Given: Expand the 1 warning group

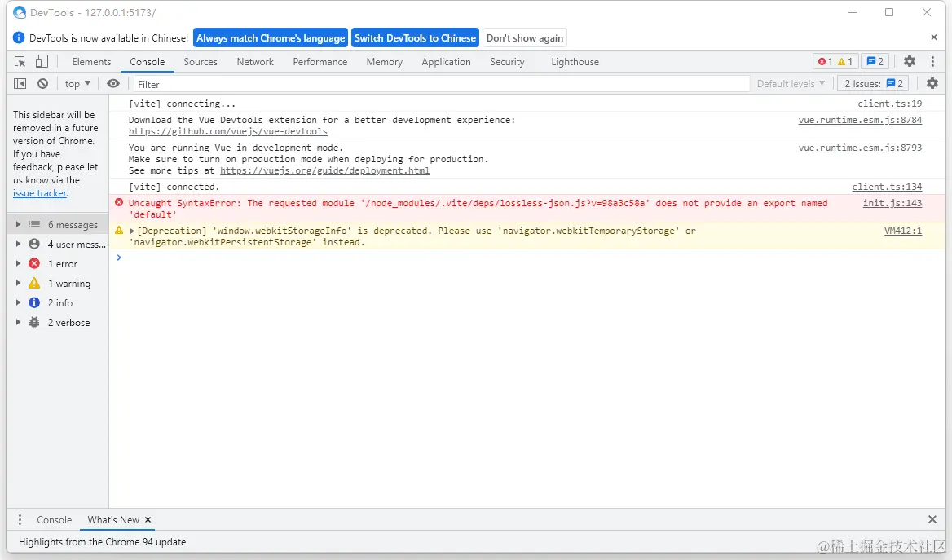Looking at the screenshot, I should 18,283.
